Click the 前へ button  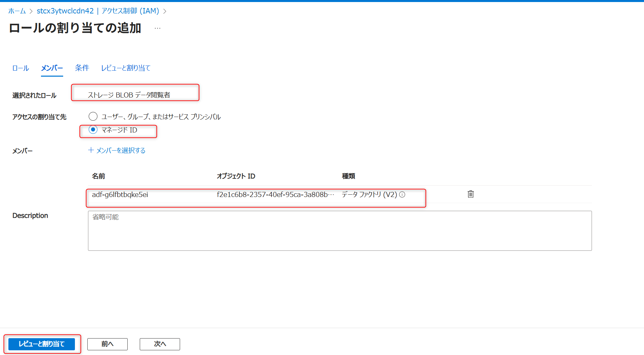coord(107,344)
